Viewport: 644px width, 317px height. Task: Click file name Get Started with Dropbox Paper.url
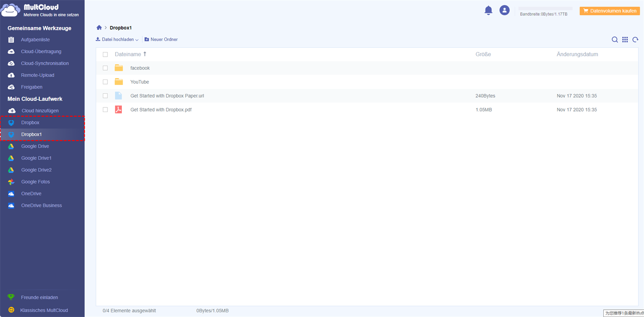coord(167,96)
